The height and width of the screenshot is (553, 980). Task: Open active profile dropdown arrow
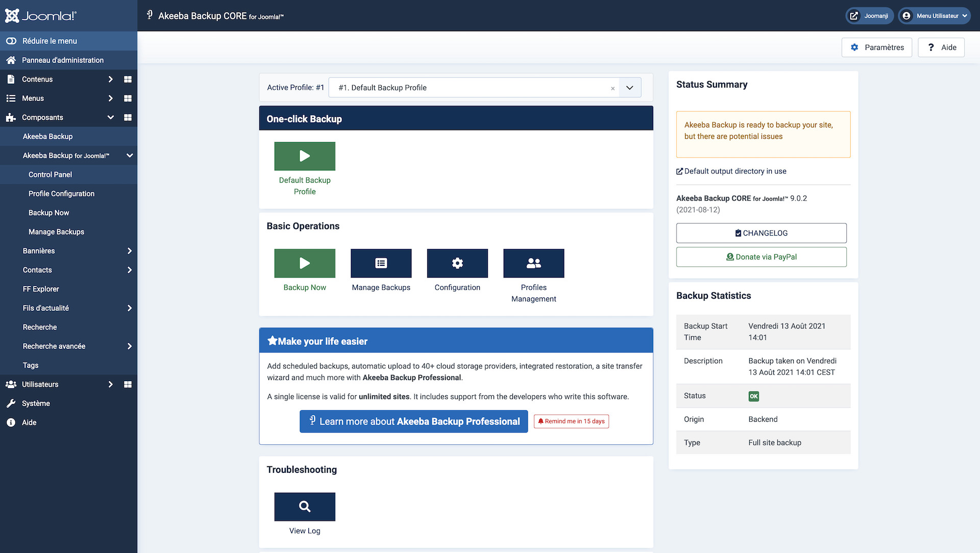[630, 88]
